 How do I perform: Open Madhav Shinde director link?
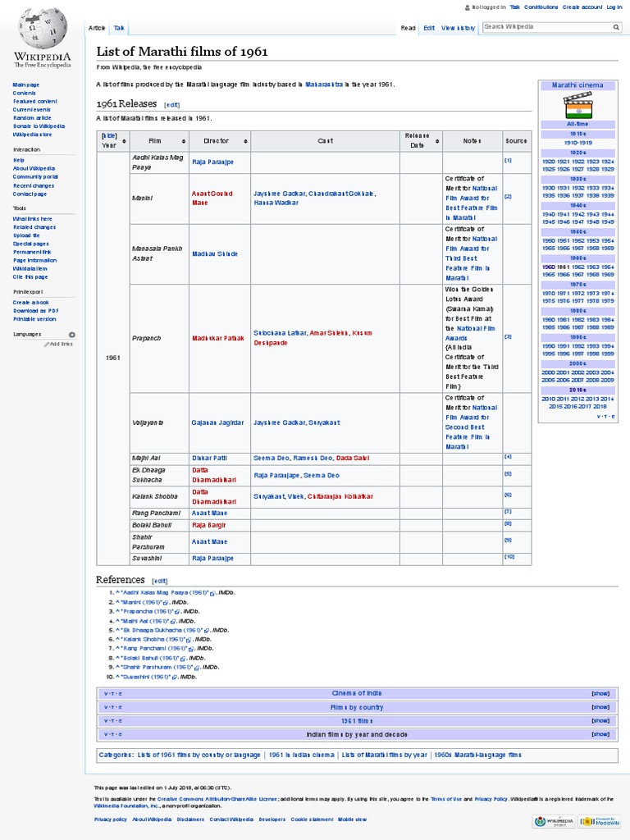[x=215, y=254]
